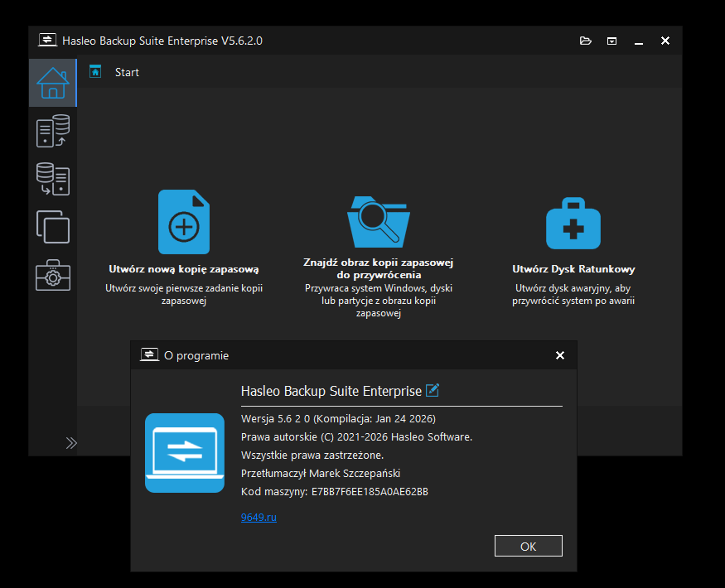Open the Backup section in the sidebar
The width and height of the screenshot is (725, 588).
(x=53, y=131)
